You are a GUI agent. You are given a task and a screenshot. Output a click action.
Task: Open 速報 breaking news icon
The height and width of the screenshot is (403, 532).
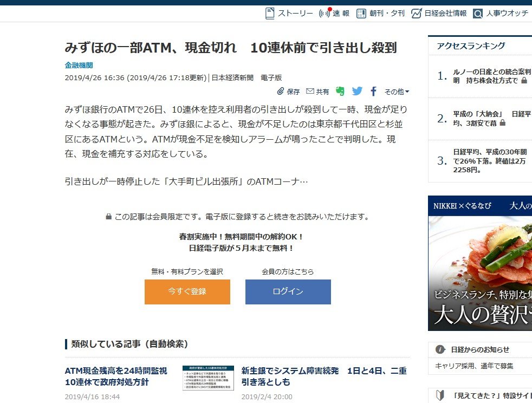[x=325, y=13]
